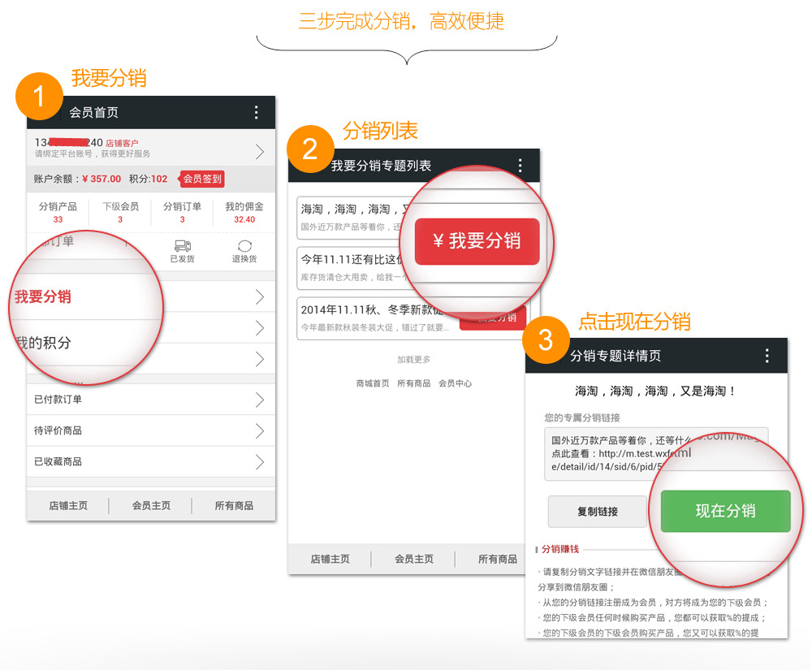Open the chevron on the 待评价商品 row
This screenshot has height=670, width=812.
(260, 430)
